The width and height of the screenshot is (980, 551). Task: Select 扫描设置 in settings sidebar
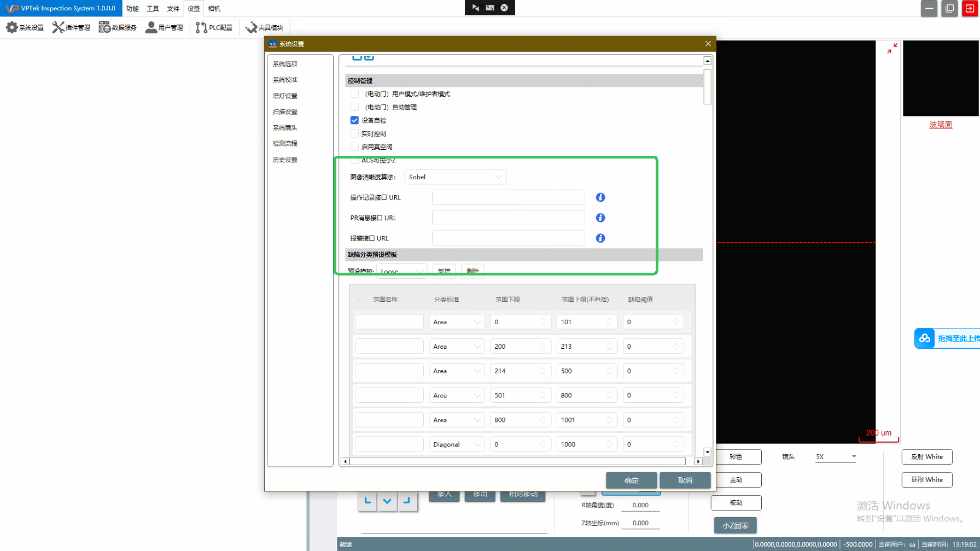pyautogui.click(x=285, y=112)
